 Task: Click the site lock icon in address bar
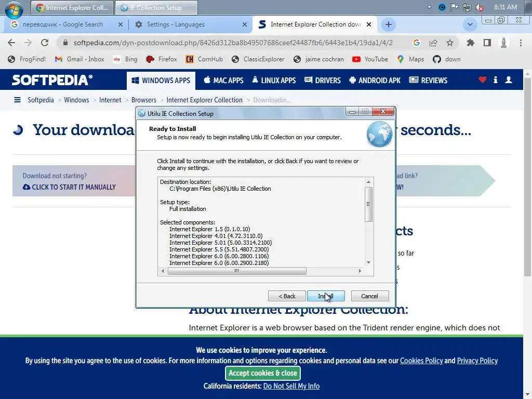click(x=65, y=43)
